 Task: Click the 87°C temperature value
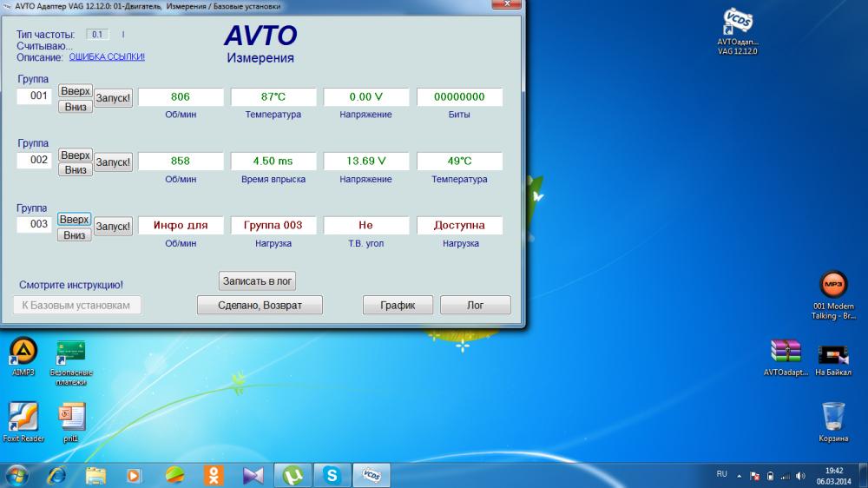pos(273,97)
